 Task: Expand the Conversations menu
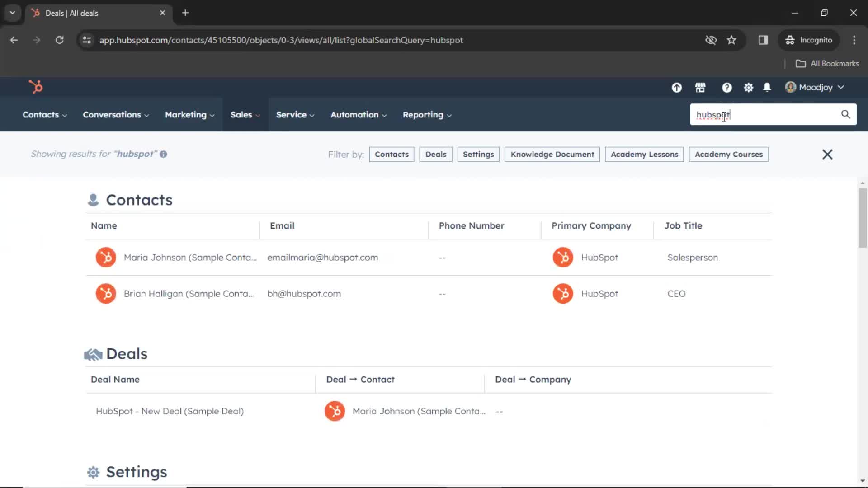coord(116,115)
